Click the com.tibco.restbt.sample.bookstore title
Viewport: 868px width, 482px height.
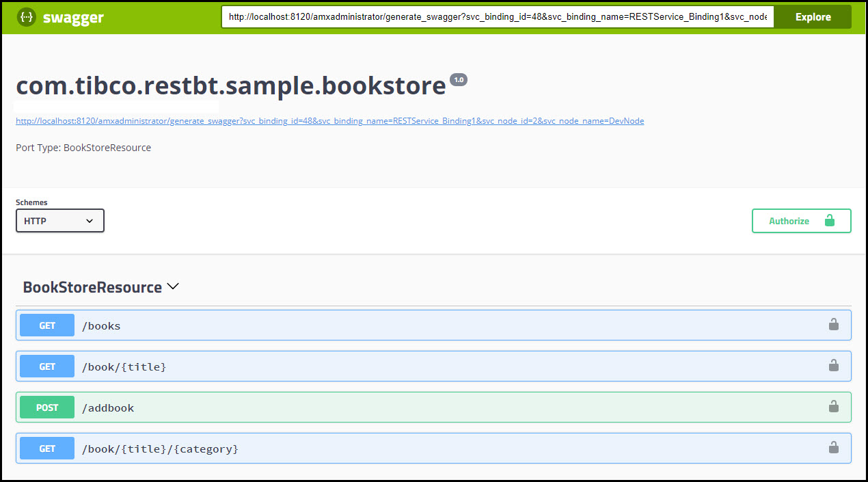(x=231, y=85)
